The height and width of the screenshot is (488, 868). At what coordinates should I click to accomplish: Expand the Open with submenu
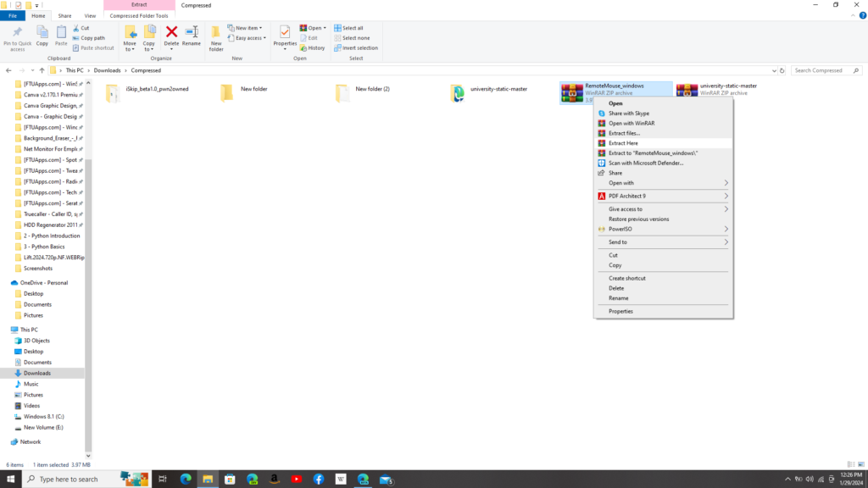(x=663, y=183)
